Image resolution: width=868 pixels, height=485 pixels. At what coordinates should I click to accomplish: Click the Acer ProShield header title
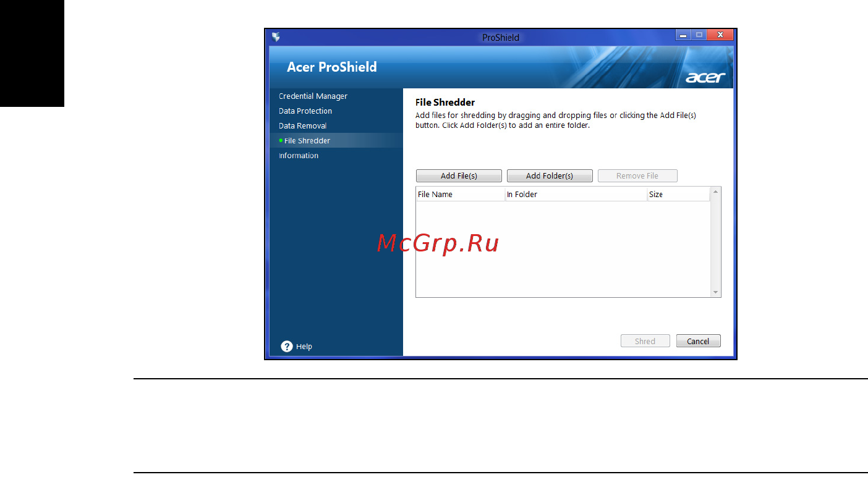[x=332, y=67]
